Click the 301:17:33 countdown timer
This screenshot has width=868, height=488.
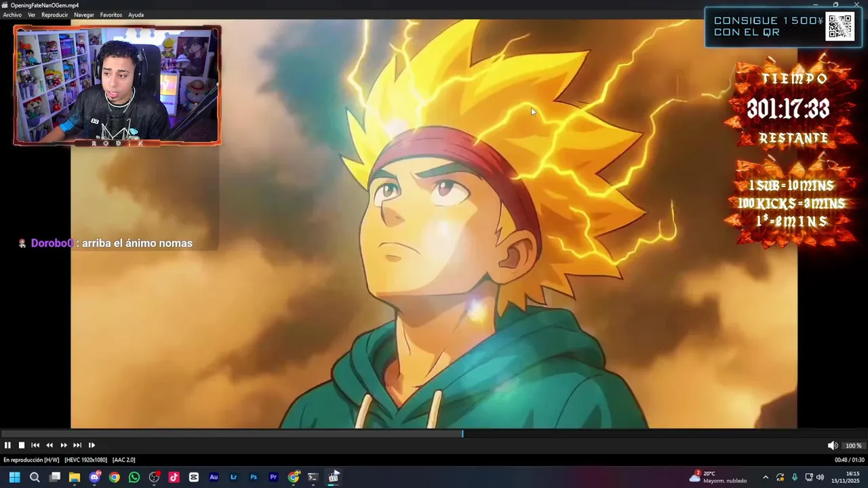(788, 109)
